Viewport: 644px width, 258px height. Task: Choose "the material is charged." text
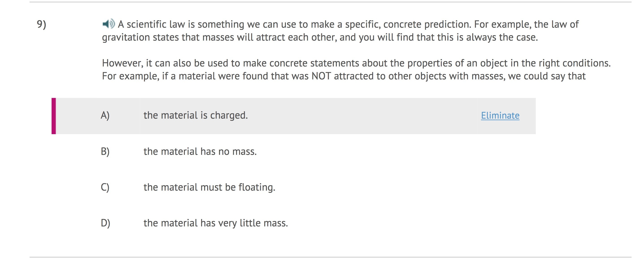point(196,115)
